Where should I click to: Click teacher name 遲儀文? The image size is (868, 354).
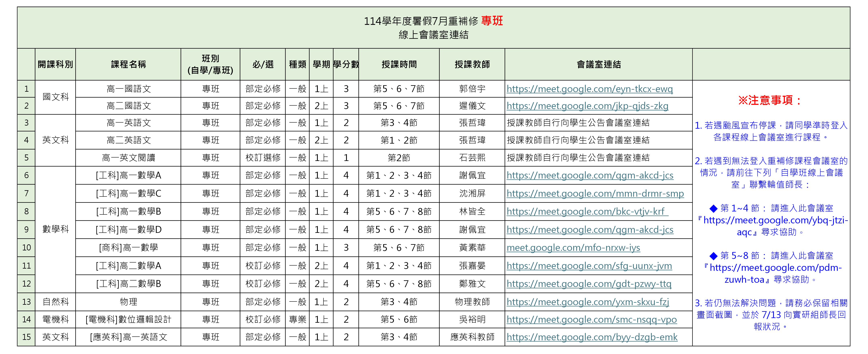tap(472, 106)
